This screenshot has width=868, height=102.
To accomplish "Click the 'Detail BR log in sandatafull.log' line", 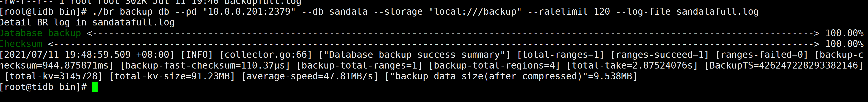I will click(87, 22).
